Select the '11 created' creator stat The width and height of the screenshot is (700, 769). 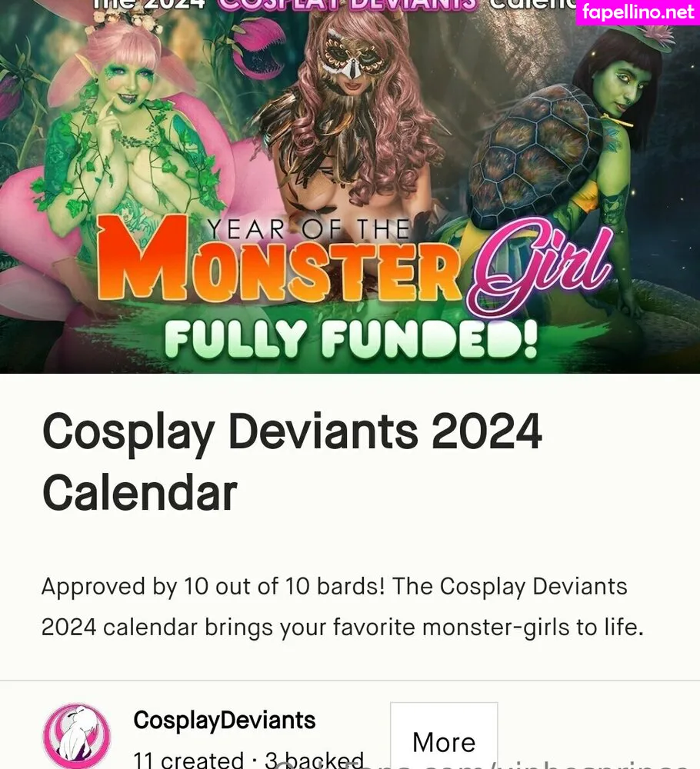point(188,760)
